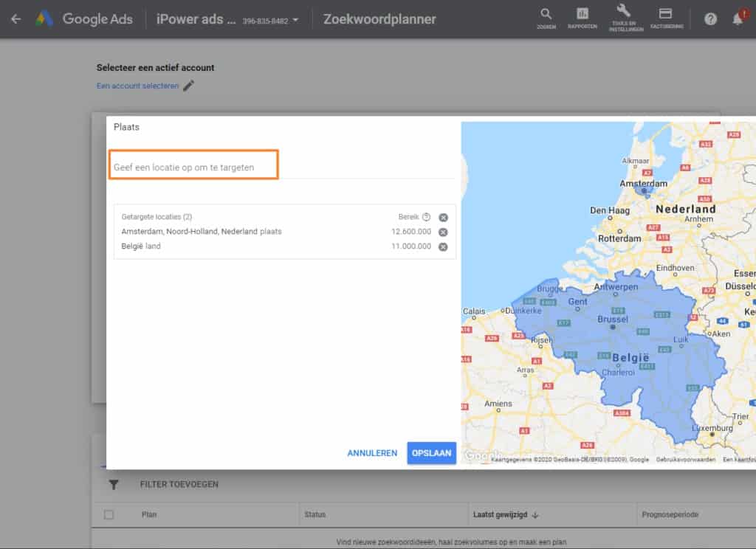View notifications via the bell icon
Image resolution: width=756 pixels, height=549 pixels.
pyautogui.click(x=738, y=18)
